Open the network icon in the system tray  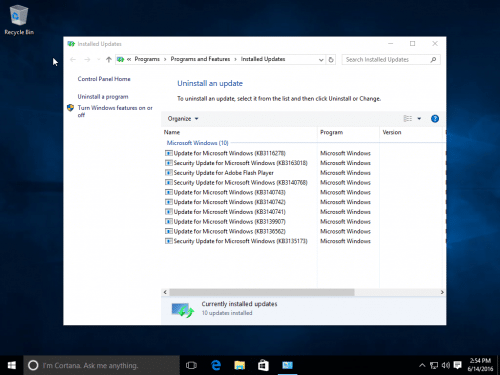(x=434, y=365)
